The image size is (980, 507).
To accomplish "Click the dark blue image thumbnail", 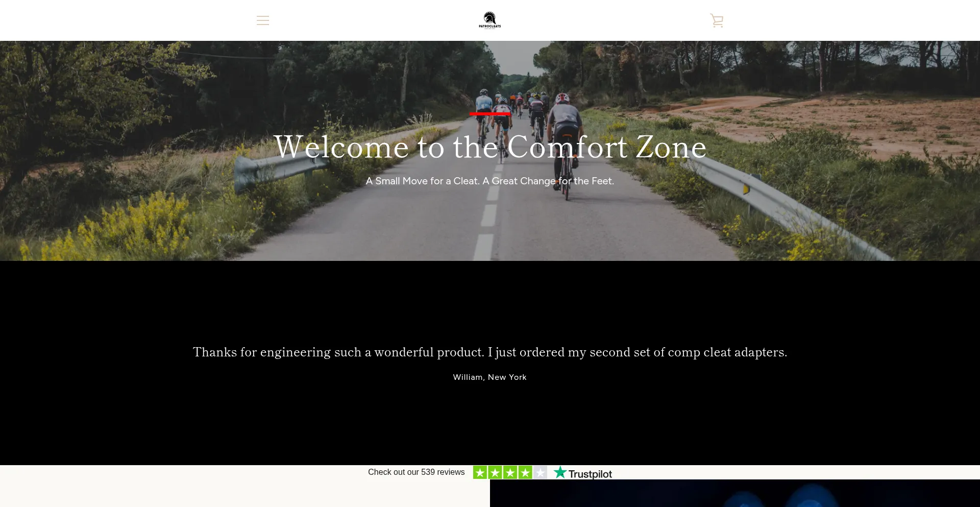I will pos(734,493).
